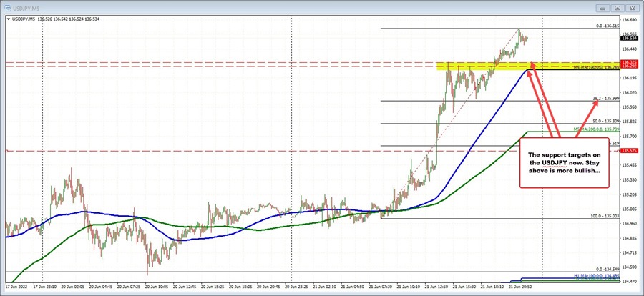Click the 21 Jun 20:50 time label

pos(519,285)
